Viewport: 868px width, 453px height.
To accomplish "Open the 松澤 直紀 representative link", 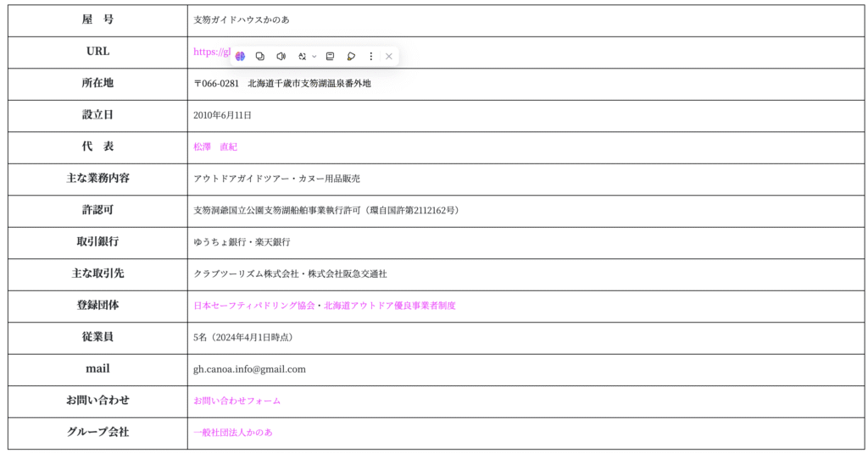I will pos(215,147).
